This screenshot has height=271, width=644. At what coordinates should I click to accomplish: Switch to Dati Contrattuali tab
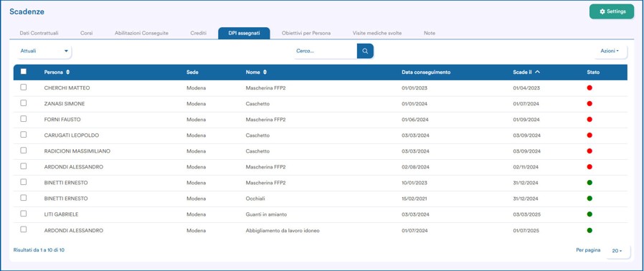[39, 33]
